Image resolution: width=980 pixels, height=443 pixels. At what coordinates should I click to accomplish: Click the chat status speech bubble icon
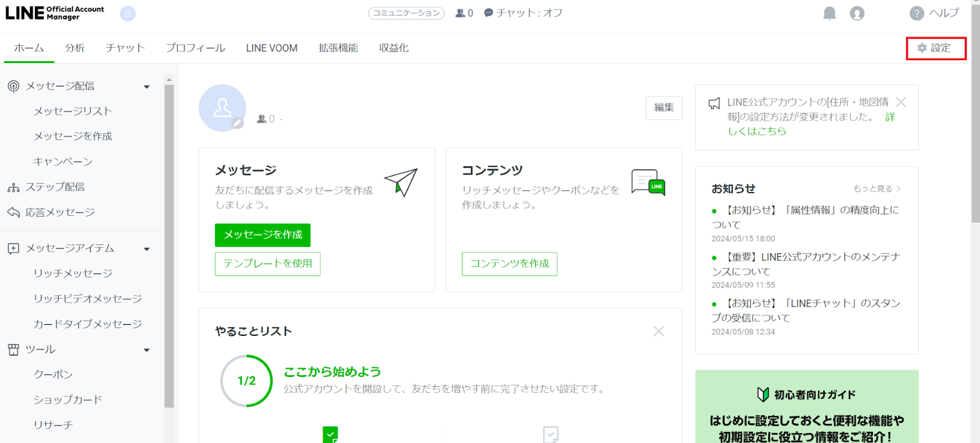[x=488, y=13]
